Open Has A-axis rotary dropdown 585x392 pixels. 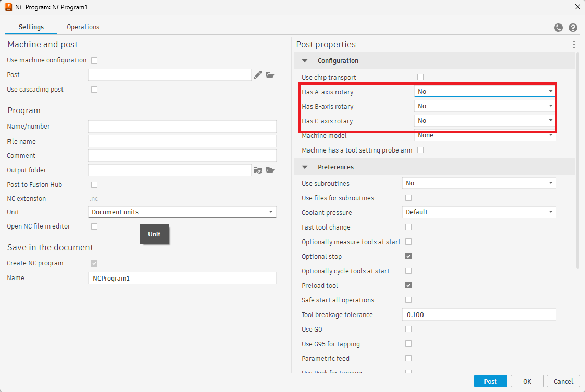tap(484, 92)
